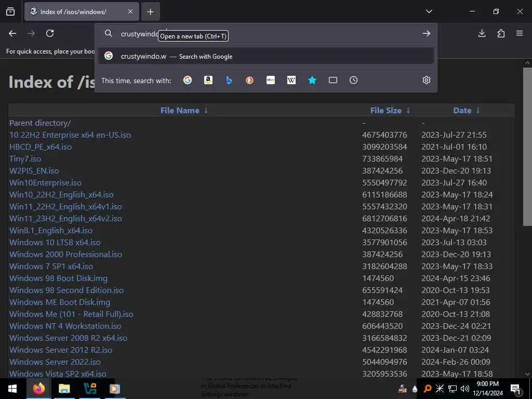Open Windows Server 2012 R2.iso link
532x399 pixels.
point(61,350)
